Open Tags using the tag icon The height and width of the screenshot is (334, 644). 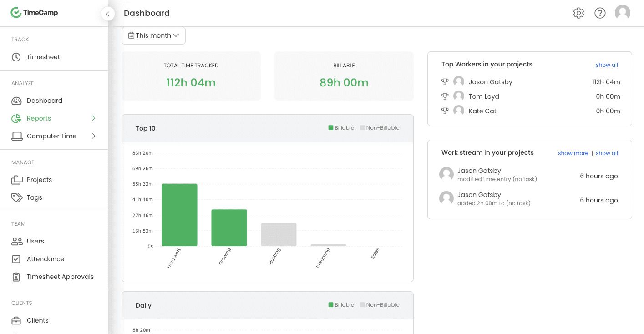tap(17, 197)
